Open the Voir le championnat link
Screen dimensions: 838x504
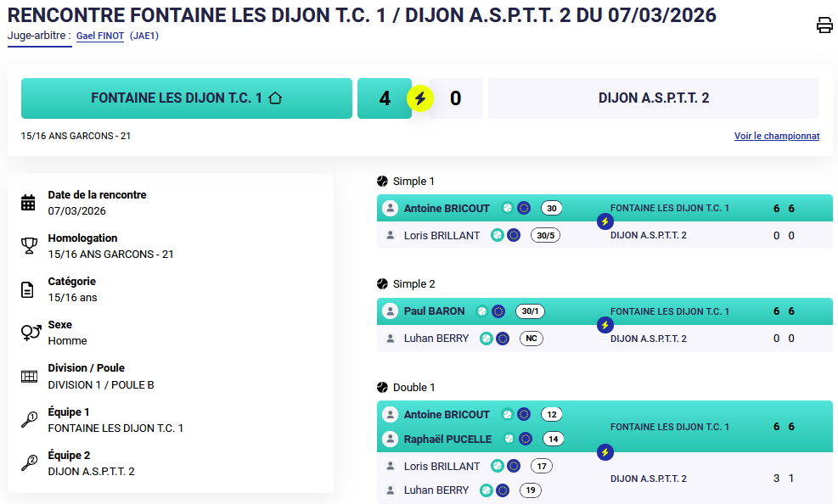tap(776, 136)
